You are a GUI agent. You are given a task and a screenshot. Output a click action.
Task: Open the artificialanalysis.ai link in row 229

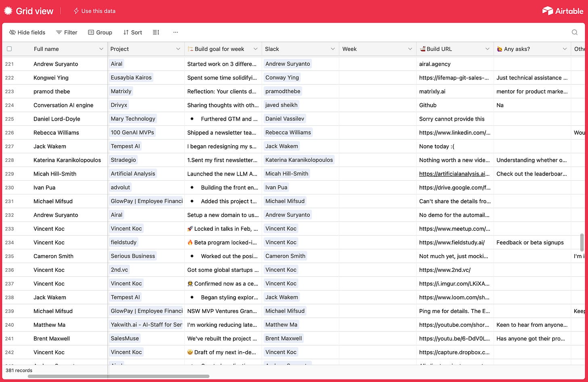coord(455,174)
